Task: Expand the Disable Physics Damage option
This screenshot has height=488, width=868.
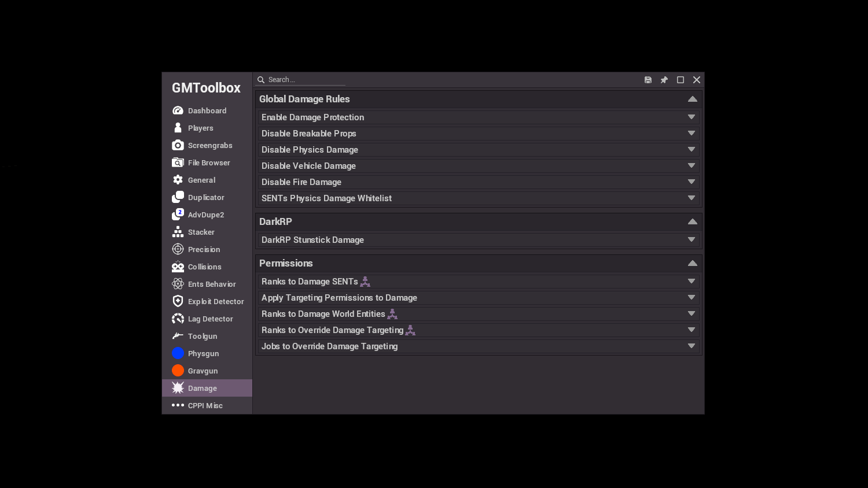Action: (479, 150)
